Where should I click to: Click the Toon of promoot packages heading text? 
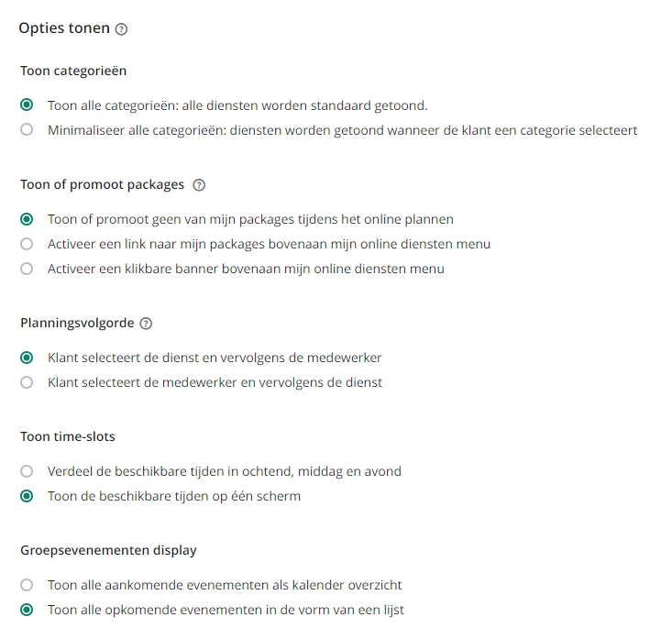(x=102, y=184)
